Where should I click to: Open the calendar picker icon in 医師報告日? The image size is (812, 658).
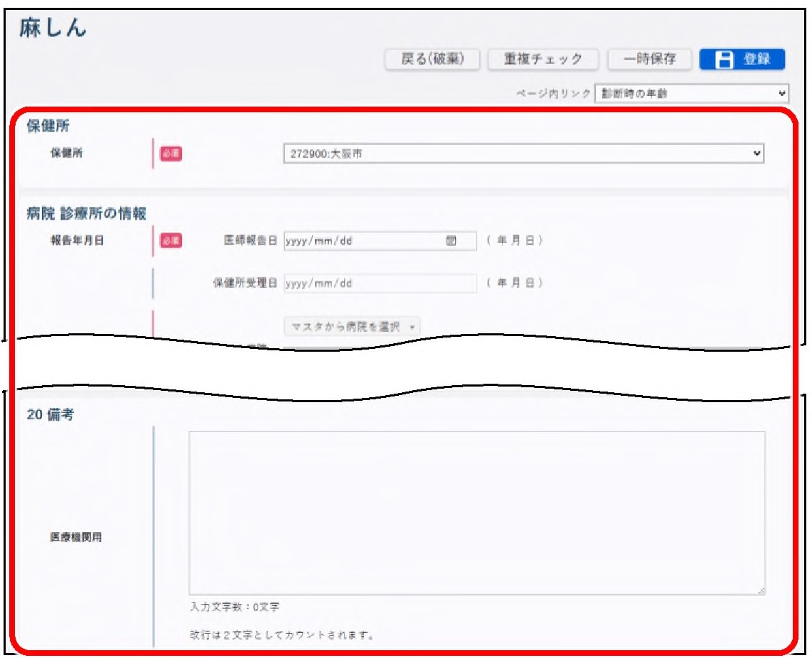[x=451, y=241]
